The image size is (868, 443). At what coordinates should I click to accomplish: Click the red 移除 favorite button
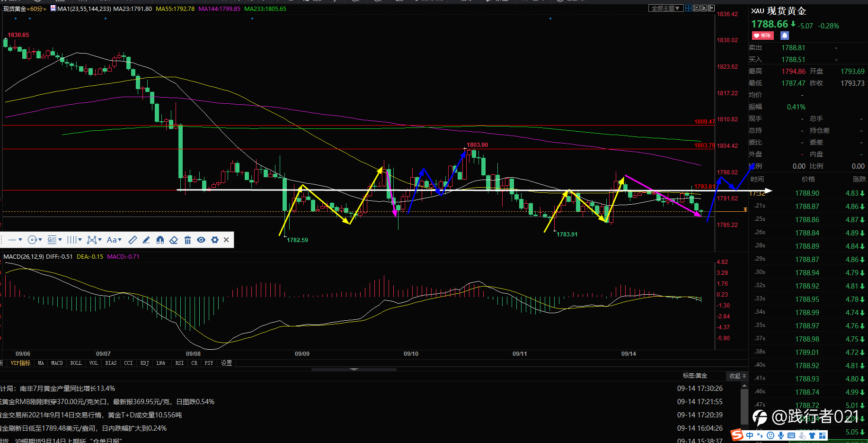[762, 36]
